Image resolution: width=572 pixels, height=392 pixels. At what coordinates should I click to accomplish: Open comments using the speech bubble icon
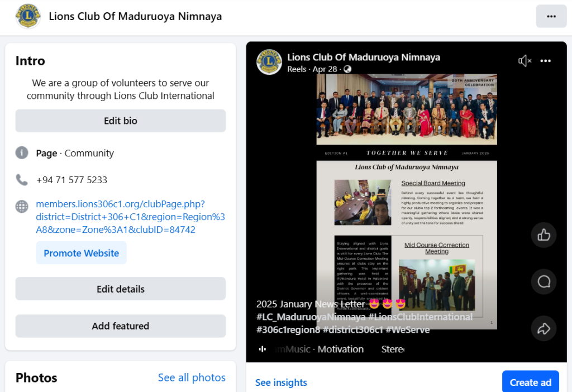point(544,281)
